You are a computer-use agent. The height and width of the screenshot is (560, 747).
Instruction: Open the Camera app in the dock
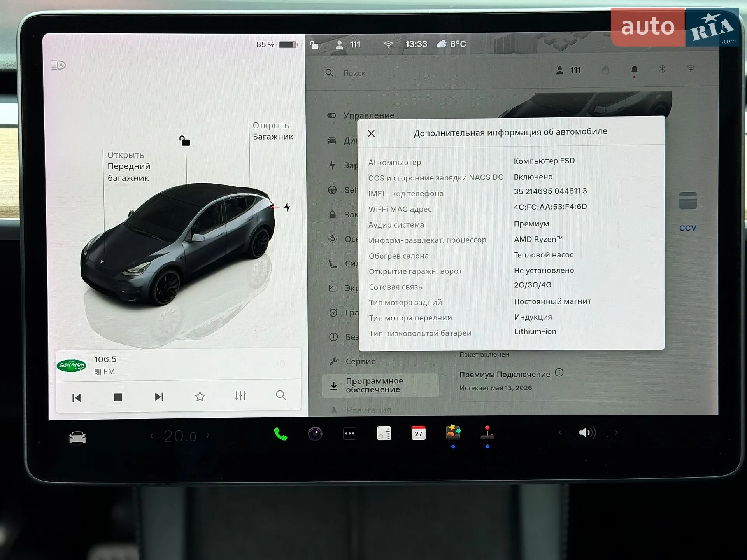[x=315, y=434]
